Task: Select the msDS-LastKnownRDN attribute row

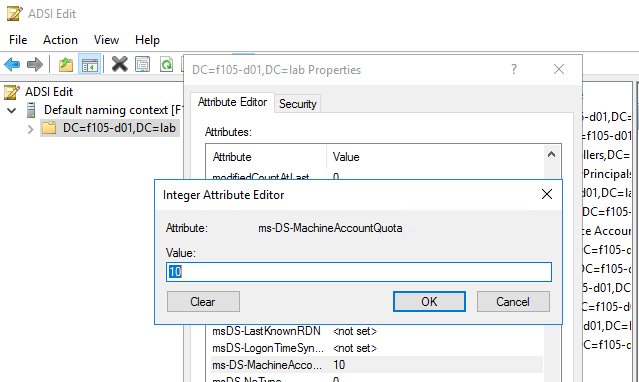Action: (x=377, y=331)
